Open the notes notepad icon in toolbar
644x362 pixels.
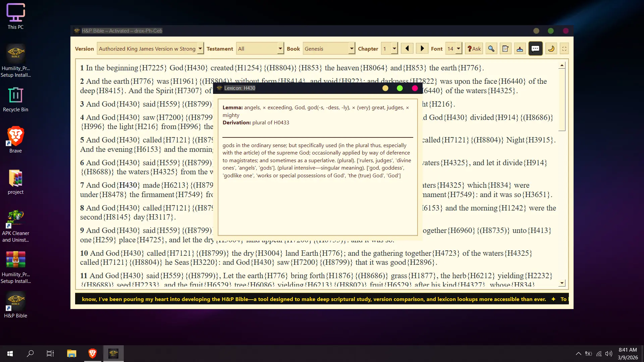click(x=505, y=49)
